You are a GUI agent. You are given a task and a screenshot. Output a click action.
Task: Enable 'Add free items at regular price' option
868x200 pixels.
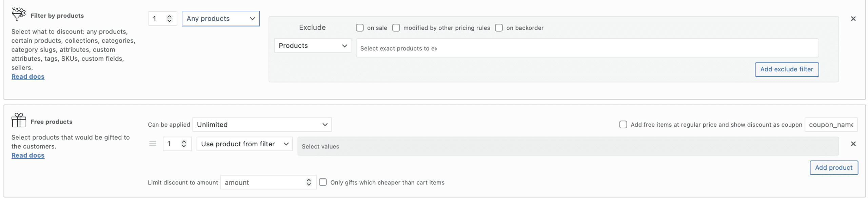(623, 125)
